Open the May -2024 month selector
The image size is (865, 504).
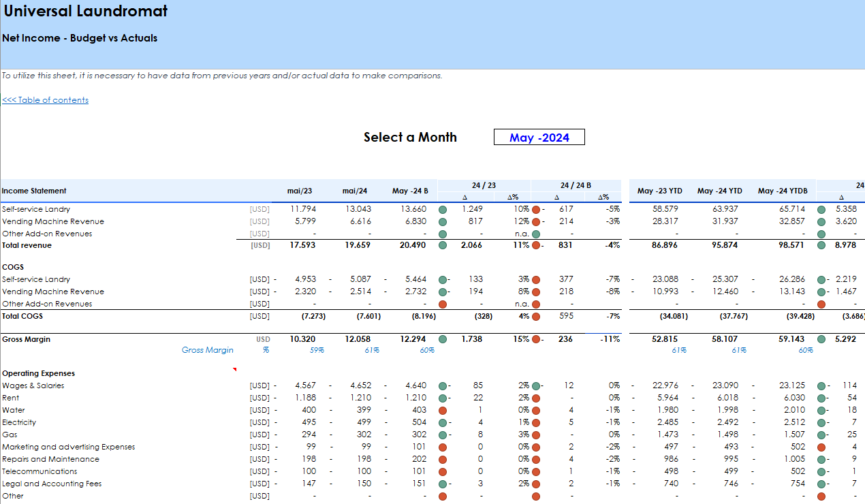click(x=539, y=138)
